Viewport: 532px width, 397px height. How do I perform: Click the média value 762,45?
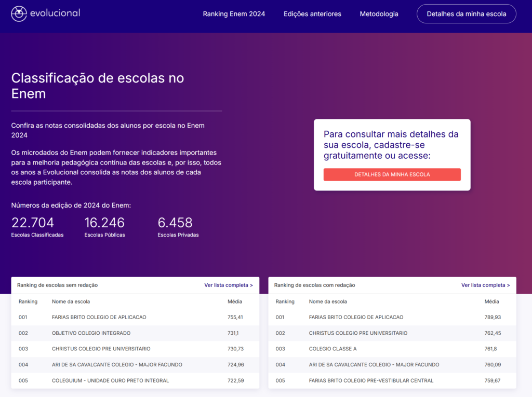(x=493, y=333)
